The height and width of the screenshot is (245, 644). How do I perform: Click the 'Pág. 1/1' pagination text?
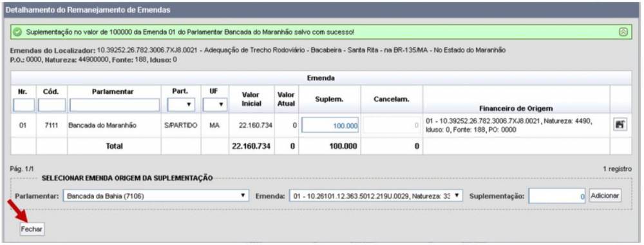[22, 169]
